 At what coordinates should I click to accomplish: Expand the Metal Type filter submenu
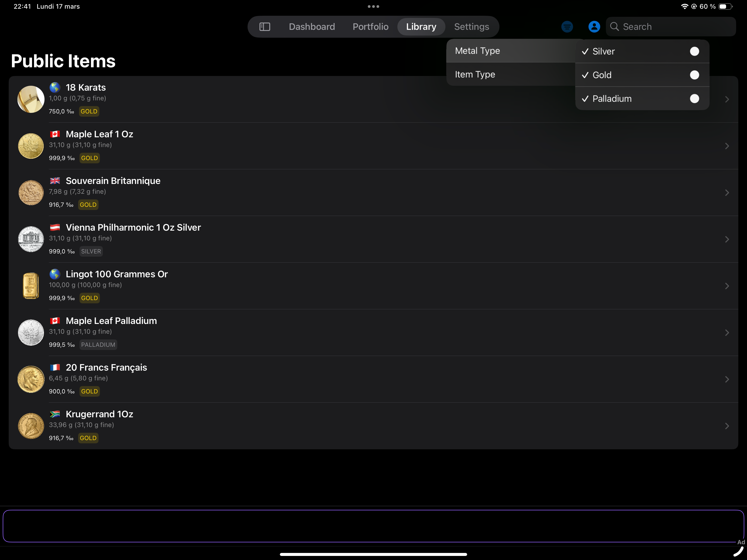point(511,51)
